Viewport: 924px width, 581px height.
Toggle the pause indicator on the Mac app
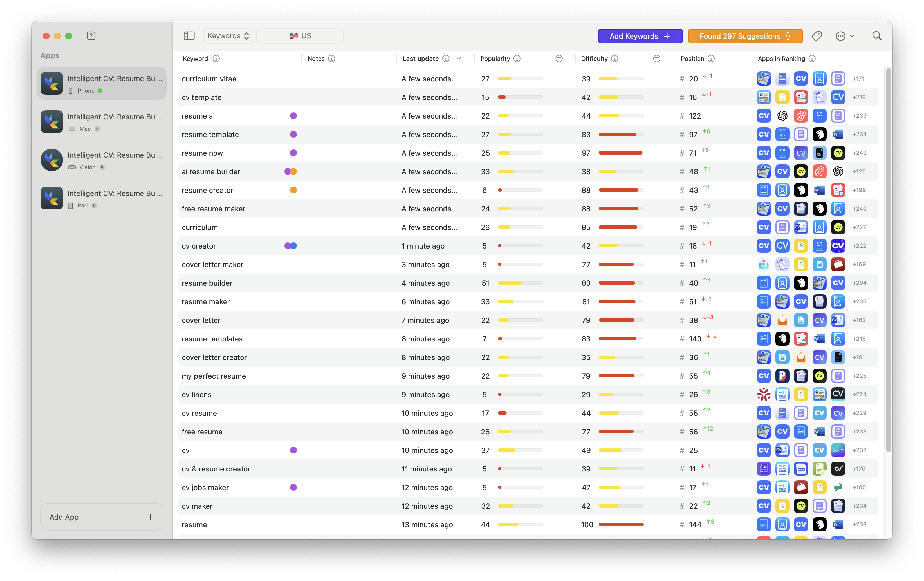(97, 129)
